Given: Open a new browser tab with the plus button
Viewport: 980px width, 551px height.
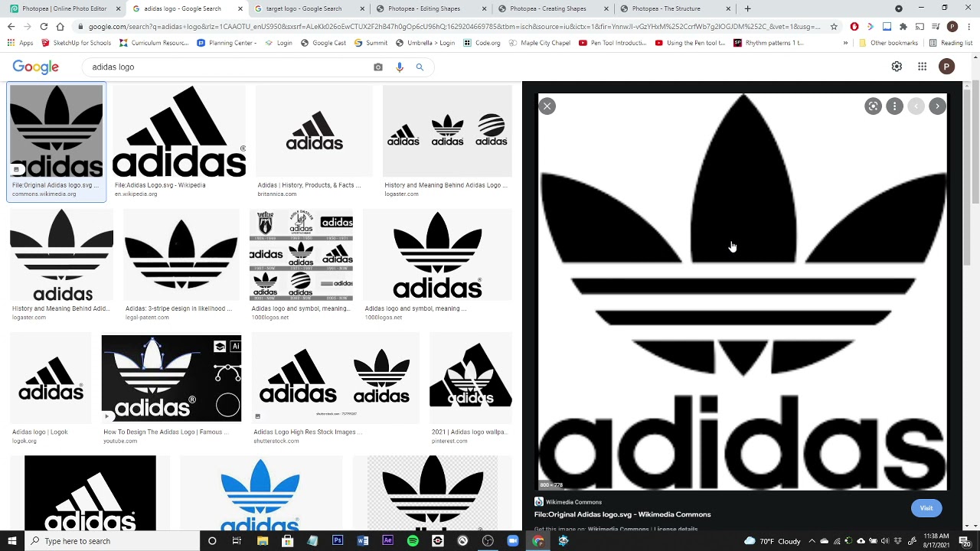Looking at the screenshot, I should 747,8.
